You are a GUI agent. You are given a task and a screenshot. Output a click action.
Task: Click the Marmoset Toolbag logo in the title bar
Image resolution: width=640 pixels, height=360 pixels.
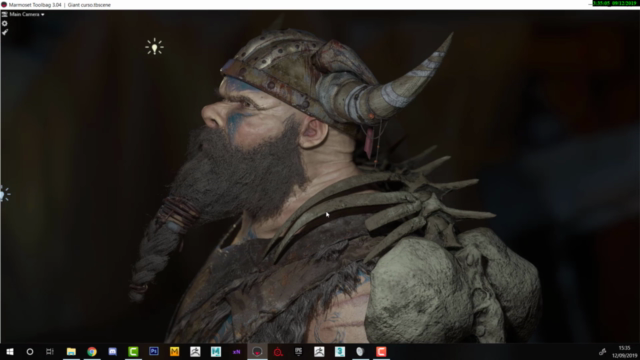[4, 5]
